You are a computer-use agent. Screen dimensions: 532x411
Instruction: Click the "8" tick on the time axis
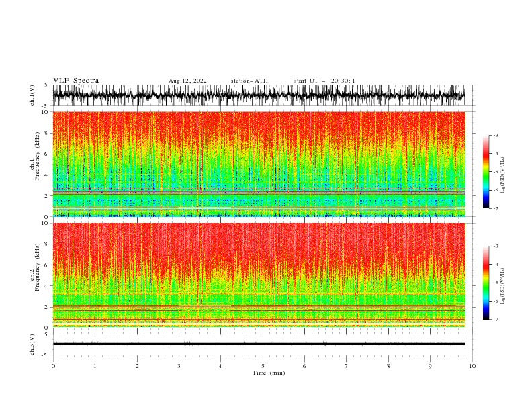pyautogui.click(x=388, y=366)
